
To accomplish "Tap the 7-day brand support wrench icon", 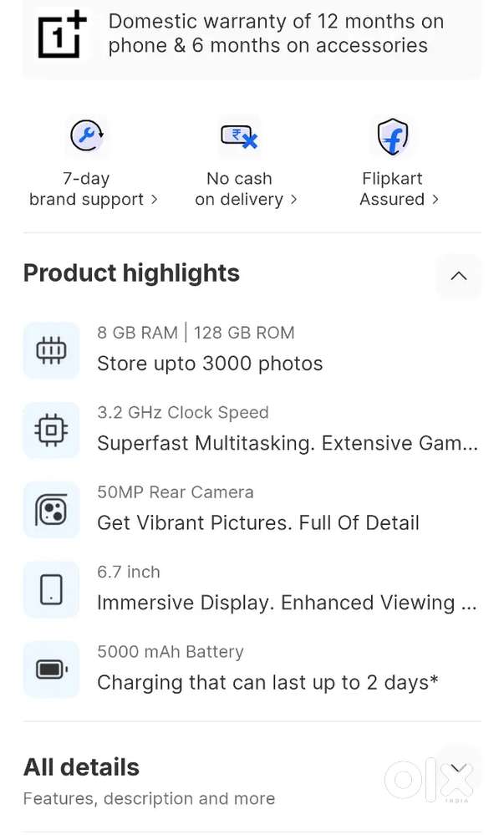I will pyautogui.click(x=86, y=135).
